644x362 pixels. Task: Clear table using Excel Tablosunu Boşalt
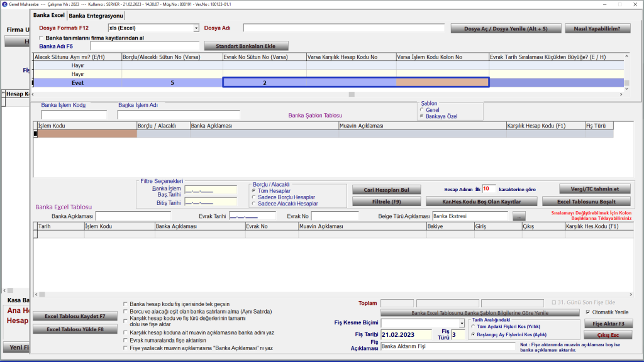[x=586, y=202]
